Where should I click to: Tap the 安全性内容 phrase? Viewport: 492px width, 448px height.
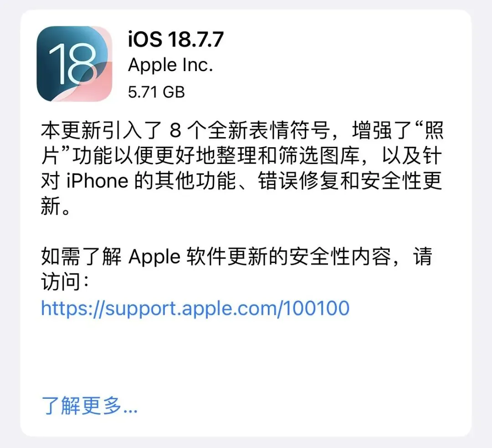(x=340, y=257)
